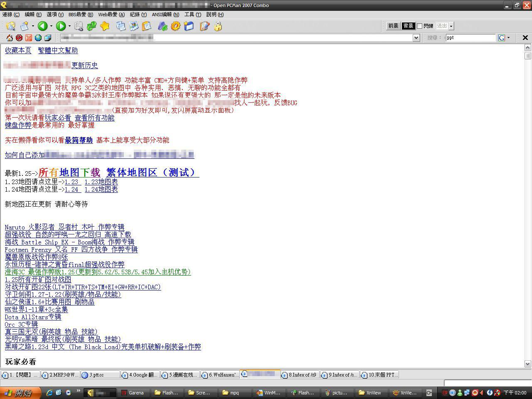
Task: Click the green reconnect arrows icon
Action: coord(91,26)
